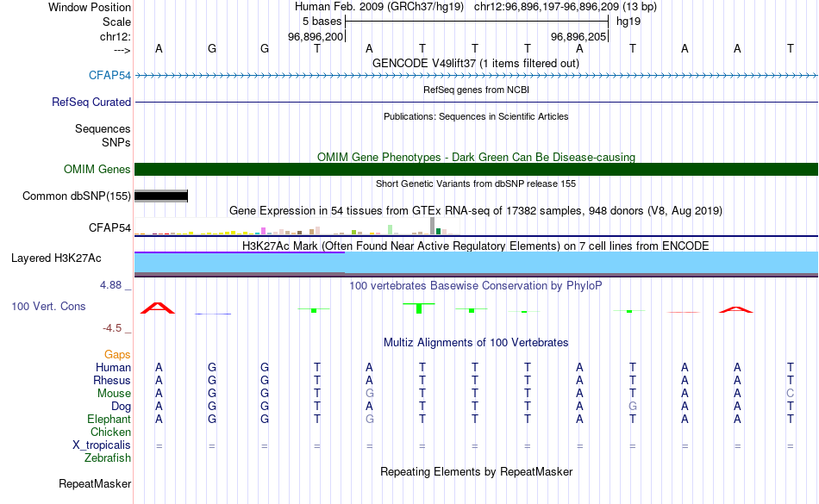This screenshot has width=819, height=504.
Task: Select the X_tropicalis species label
Action: tap(102, 445)
